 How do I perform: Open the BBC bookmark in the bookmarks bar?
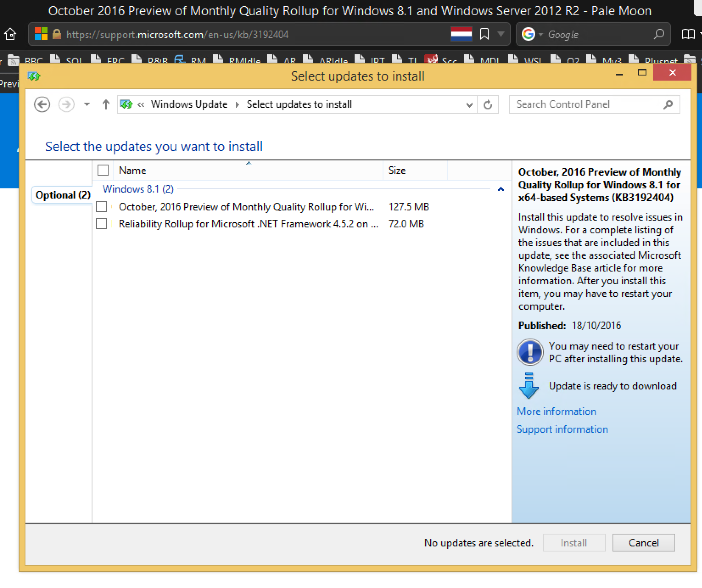point(25,60)
